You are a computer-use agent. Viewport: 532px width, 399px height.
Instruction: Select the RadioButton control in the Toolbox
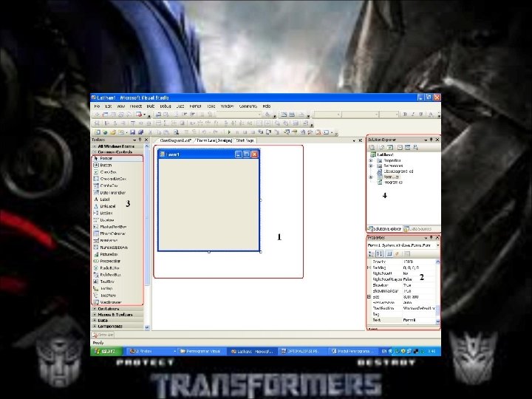(117, 267)
